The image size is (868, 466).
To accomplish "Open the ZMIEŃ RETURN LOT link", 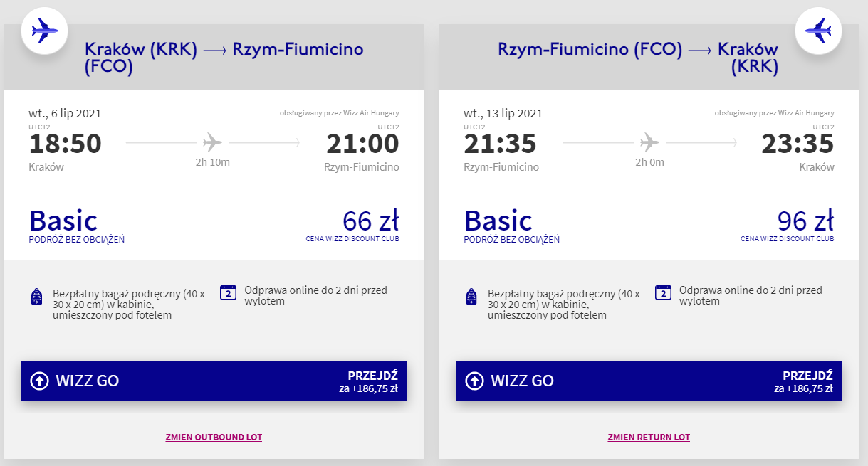I will point(649,437).
